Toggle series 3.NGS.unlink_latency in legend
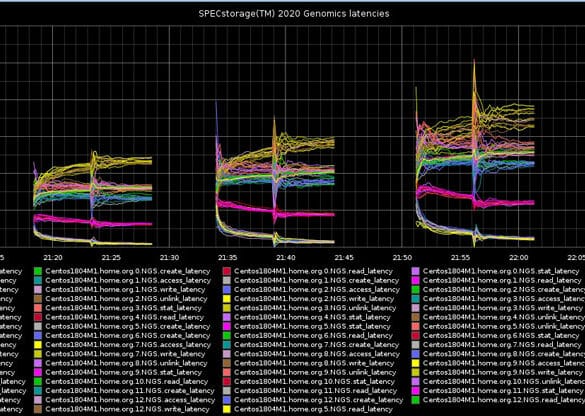 point(315,308)
